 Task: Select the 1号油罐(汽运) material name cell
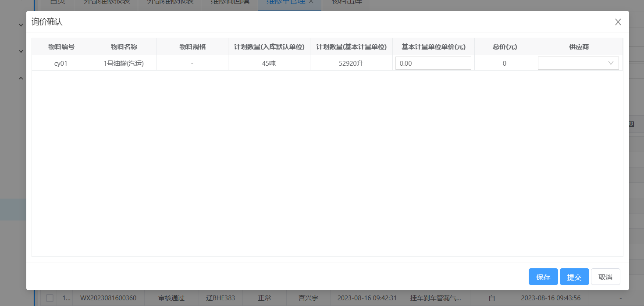[124, 63]
